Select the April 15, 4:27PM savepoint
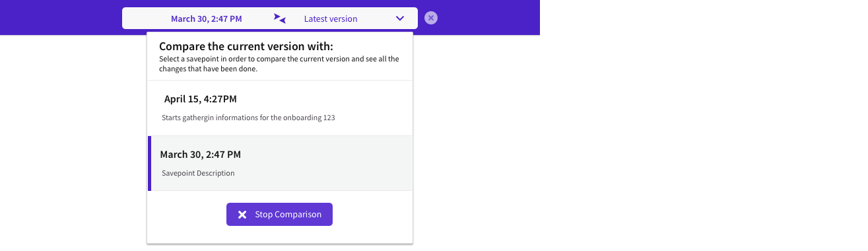Screen dimensions: 868x251 [280, 108]
